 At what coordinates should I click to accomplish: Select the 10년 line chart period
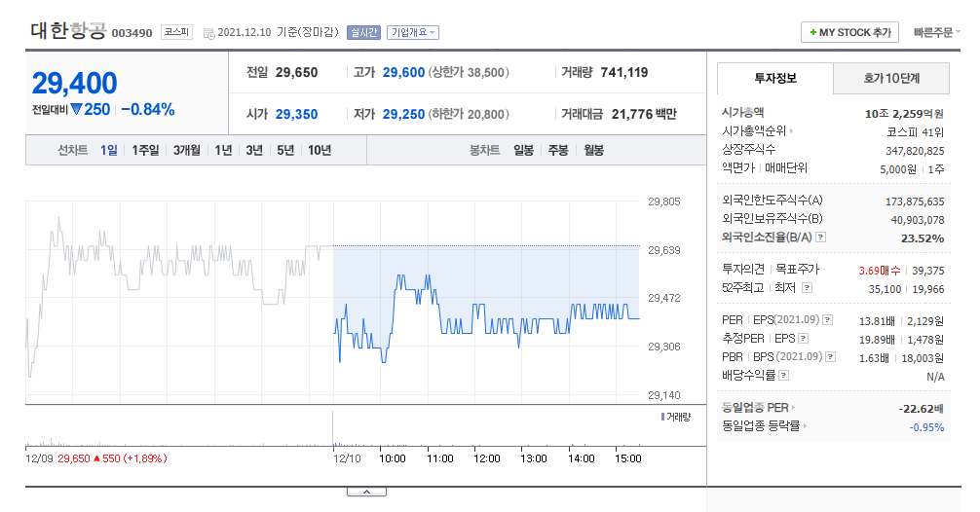pyautogui.click(x=320, y=151)
